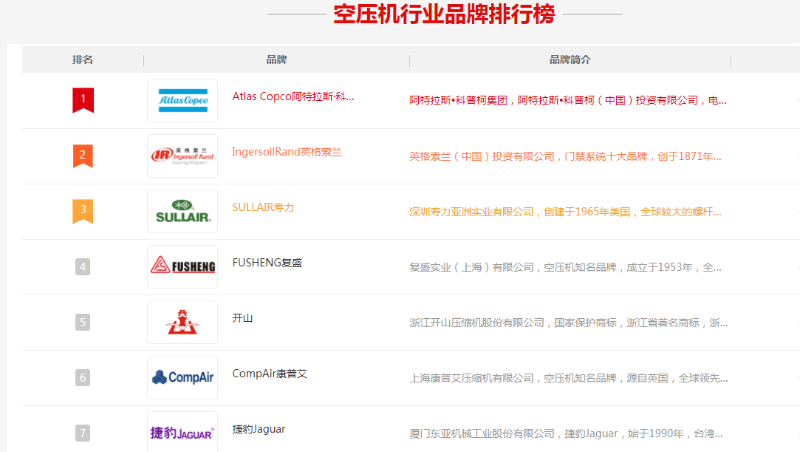Click the 复盛实业（上海）有限公司 description
The width and height of the screenshot is (800, 452).
[565, 267]
